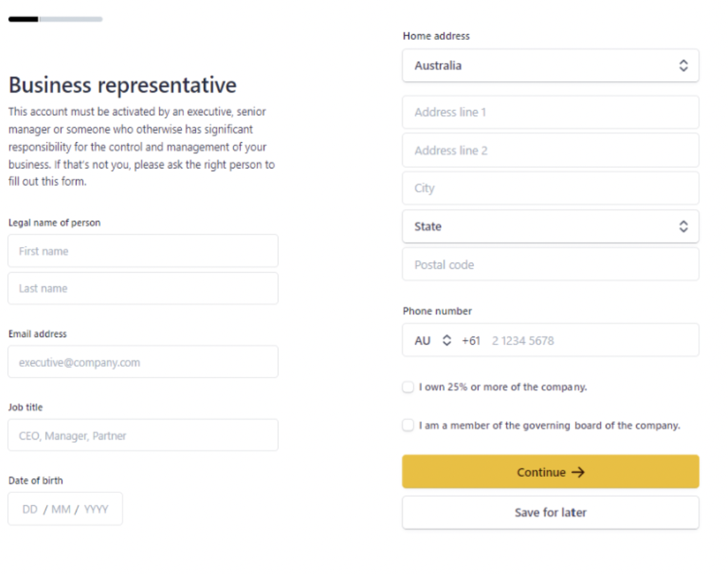The image size is (728, 574).
Task: Click the Australia country dropdown chevron
Action: pyautogui.click(x=683, y=66)
